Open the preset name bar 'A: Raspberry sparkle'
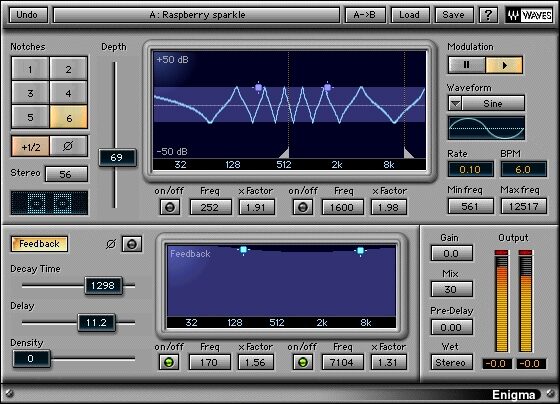This screenshot has height=404, width=560. coord(196,15)
